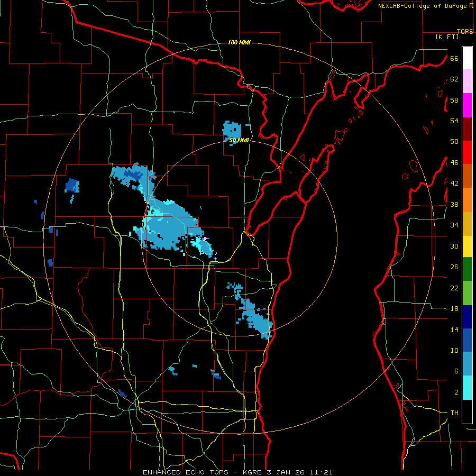Image resolution: width=476 pixels, height=476 pixels.
Task: Choose the navy blue legend band
Action: 467,317
